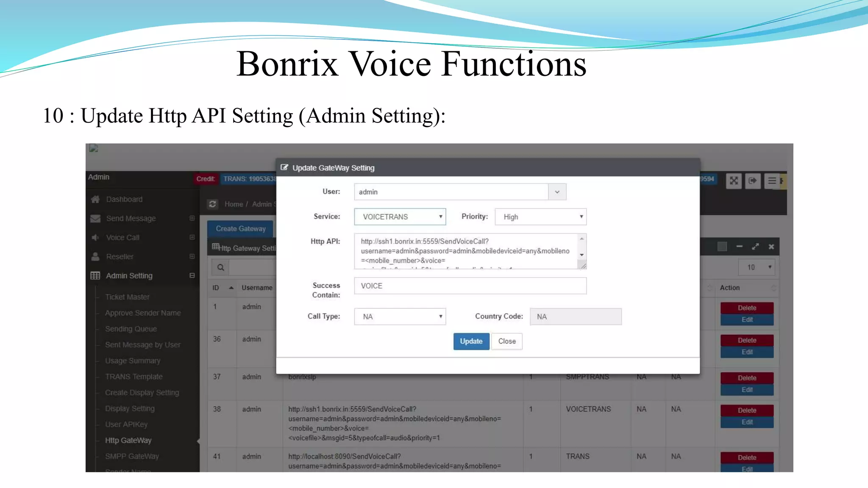
Task: Click the Http API textarea resize handle
Action: (x=583, y=266)
